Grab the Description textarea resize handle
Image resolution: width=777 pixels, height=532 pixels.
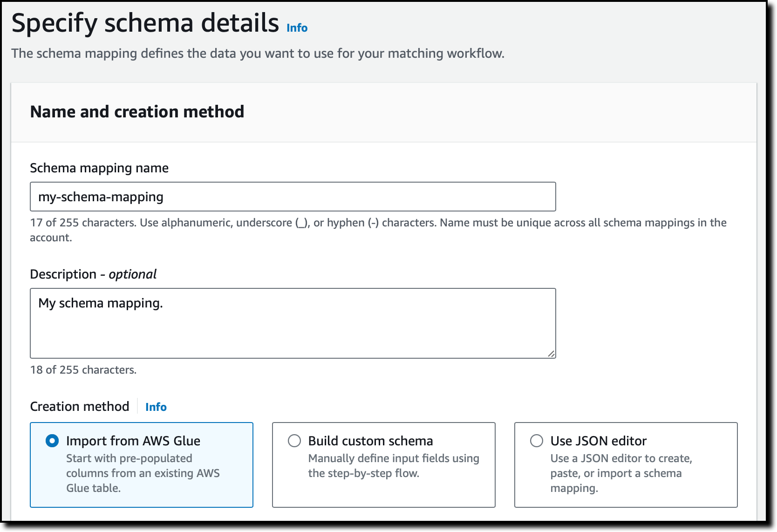click(551, 354)
